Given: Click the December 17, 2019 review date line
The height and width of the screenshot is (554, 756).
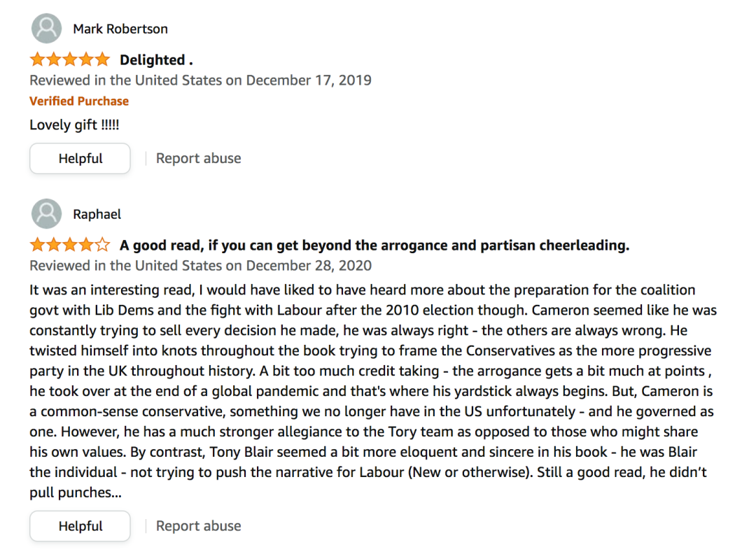Looking at the screenshot, I should click(201, 80).
